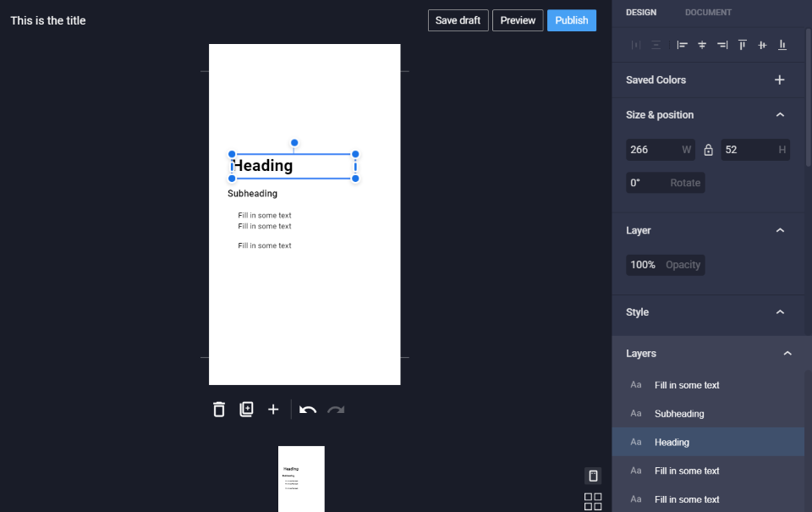Add a saved color with plus

click(779, 80)
